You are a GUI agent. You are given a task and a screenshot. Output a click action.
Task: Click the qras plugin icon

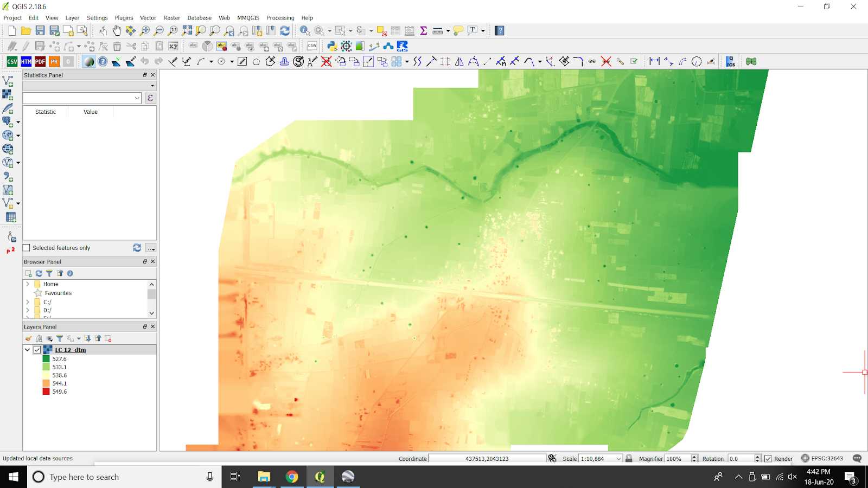pos(731,62)
